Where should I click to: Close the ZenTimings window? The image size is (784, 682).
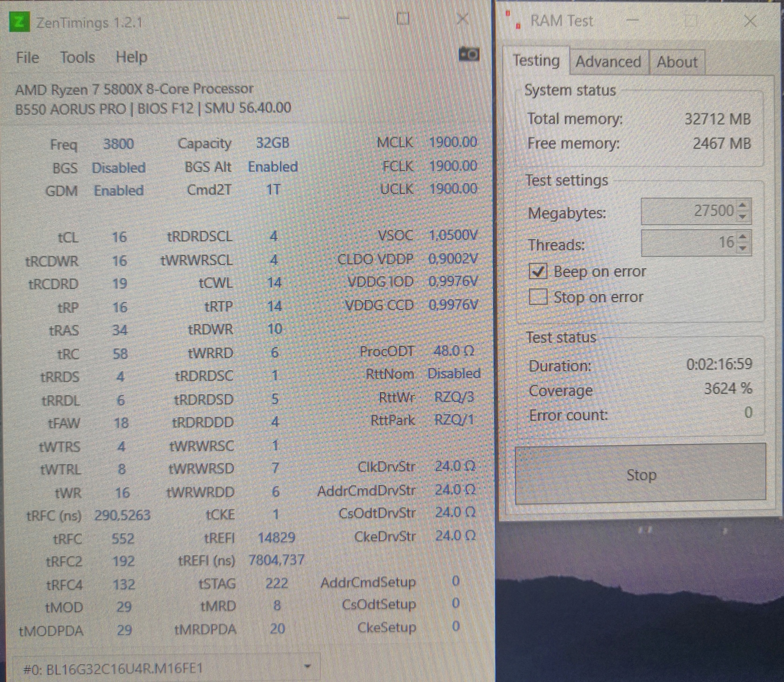pos(462,19)
